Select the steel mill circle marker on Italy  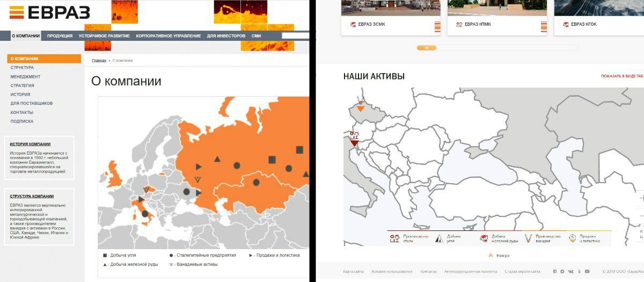click(x=145, y=214)
